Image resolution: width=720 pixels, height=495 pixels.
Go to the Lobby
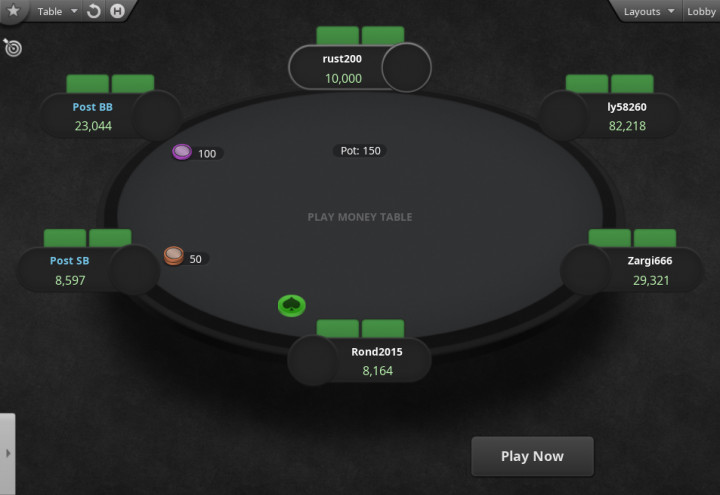coord(701,11)
